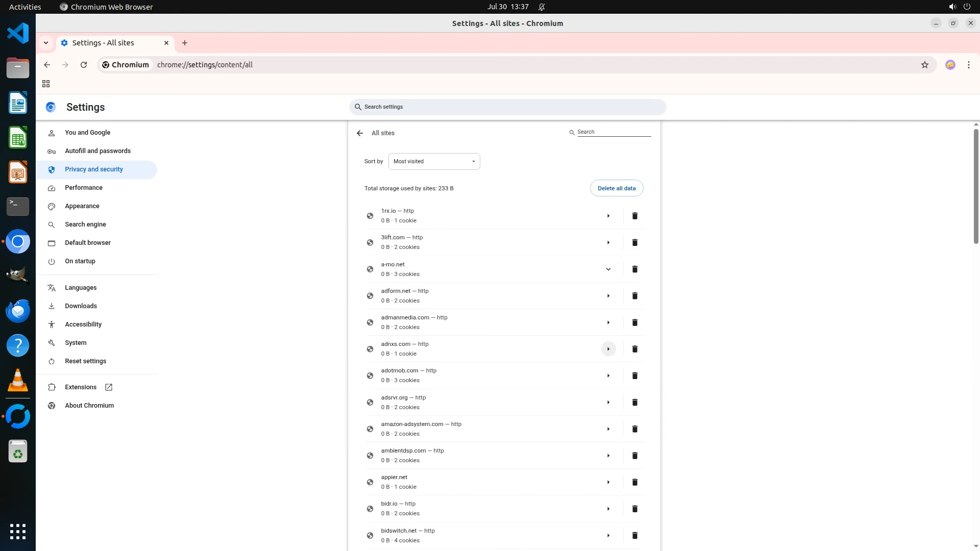Bookmark this page with star icon
Image resolution: width=980 pixels, height=551 pixels.
[924, 65]
